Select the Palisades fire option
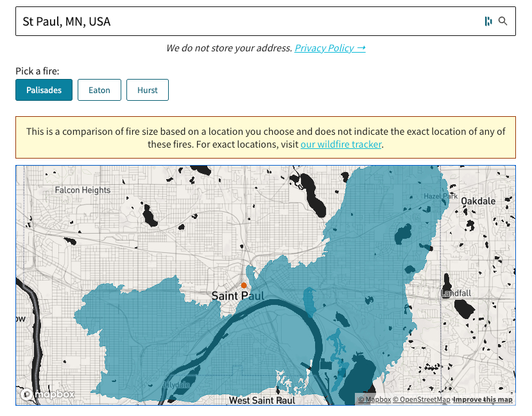Viewport: 532px width, 416px height. click(44, 90)
